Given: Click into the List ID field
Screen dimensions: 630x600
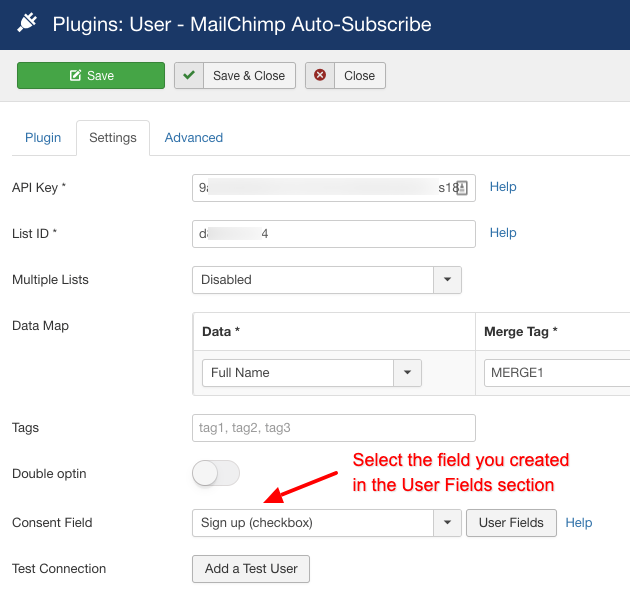Looking at the screenshot, I should pos(333,234).
